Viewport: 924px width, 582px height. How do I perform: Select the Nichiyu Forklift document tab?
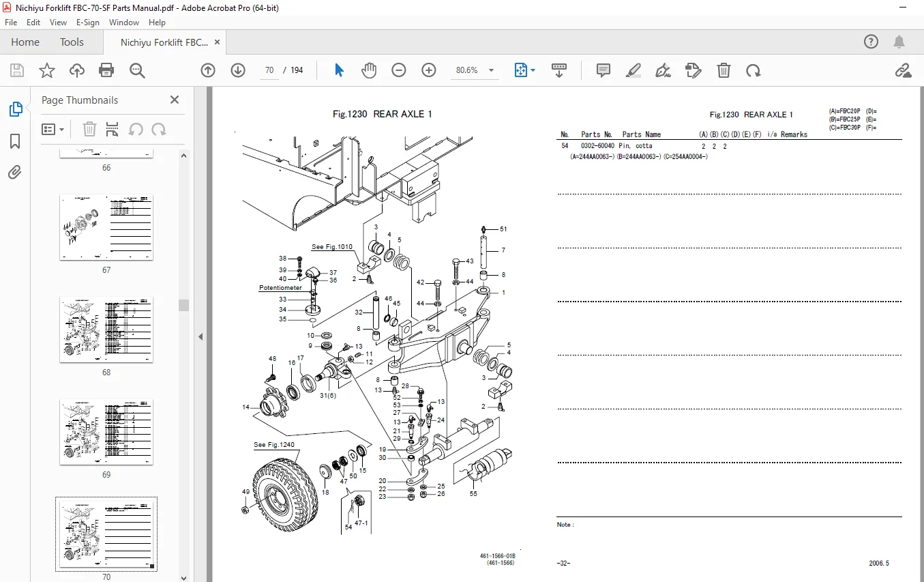click(x=164, y=42)
